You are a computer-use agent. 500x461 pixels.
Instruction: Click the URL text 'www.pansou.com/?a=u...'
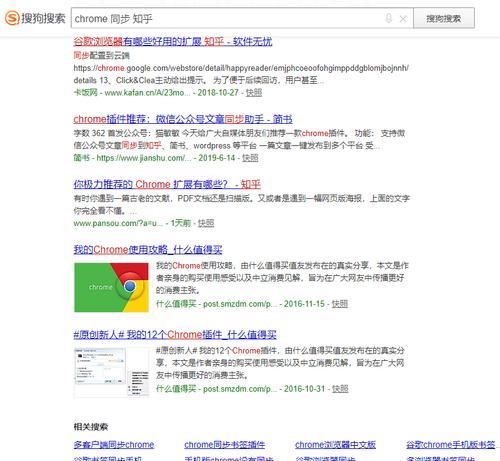point(118,223)
